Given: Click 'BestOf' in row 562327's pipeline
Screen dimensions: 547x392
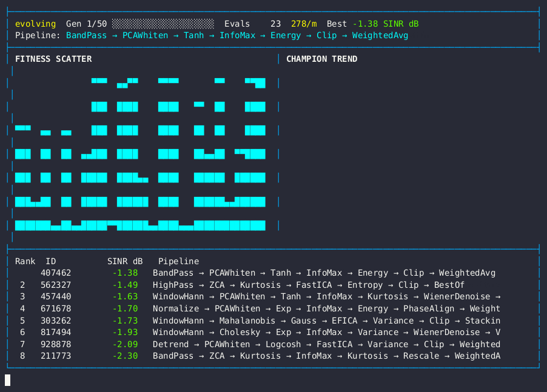Looking at the screenshot, I should (x=449, y=285).
